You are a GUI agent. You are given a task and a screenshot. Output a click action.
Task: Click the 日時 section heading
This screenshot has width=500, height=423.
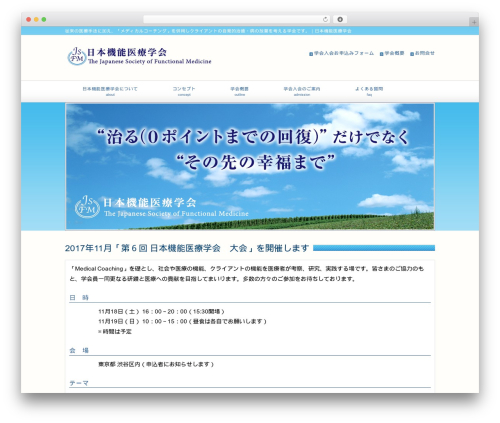(x=79, y=298)
